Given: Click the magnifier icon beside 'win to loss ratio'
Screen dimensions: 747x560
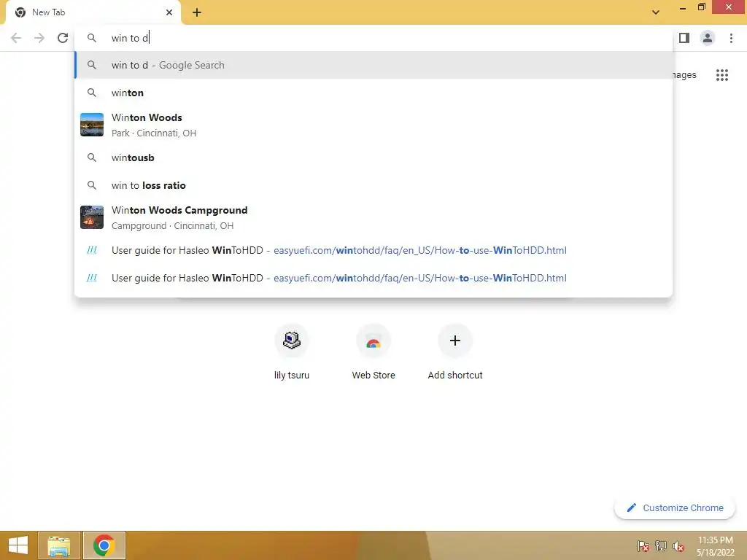Looking at the screenshot, I should (92, 185).
